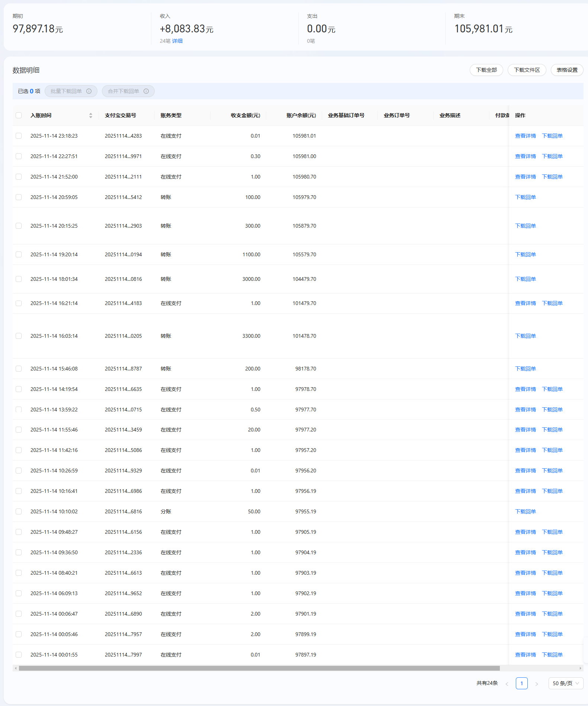
Task: Open 详细 link under income total
Action: [177, 41]
